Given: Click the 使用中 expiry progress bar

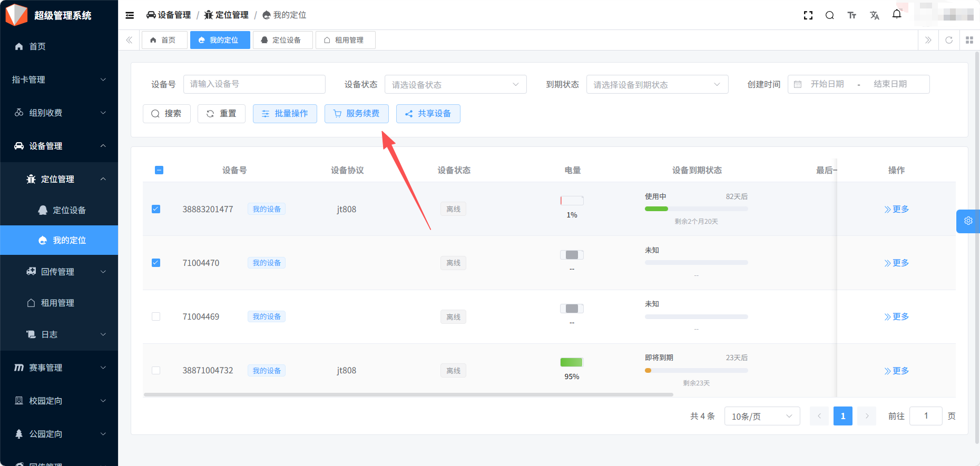Looking at the screenshot, I should 697,209.
